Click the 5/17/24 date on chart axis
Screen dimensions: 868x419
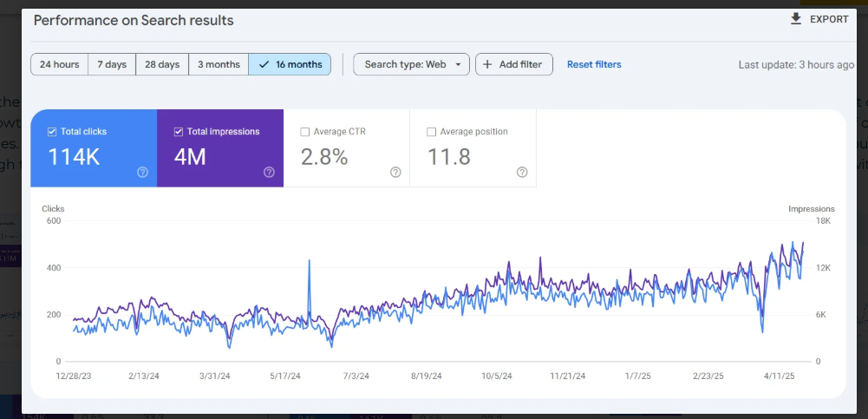[x=285, y=376]
